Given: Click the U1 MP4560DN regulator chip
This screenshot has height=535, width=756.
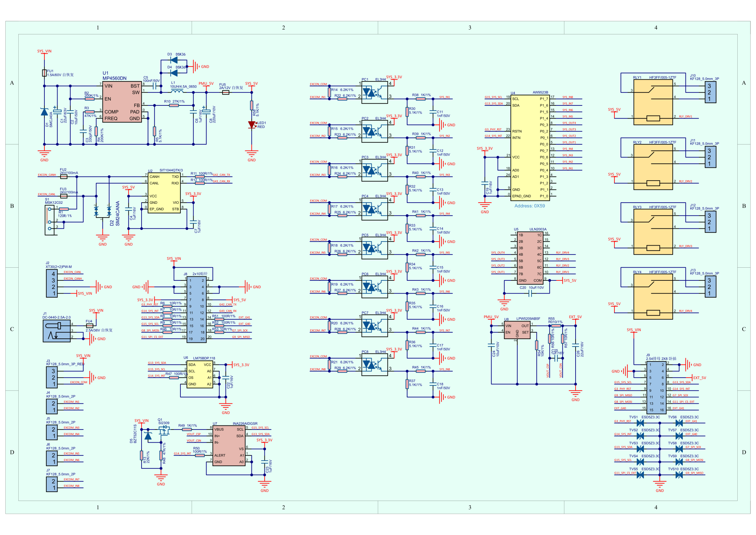Looking at the screenshot, I should 122,102.
